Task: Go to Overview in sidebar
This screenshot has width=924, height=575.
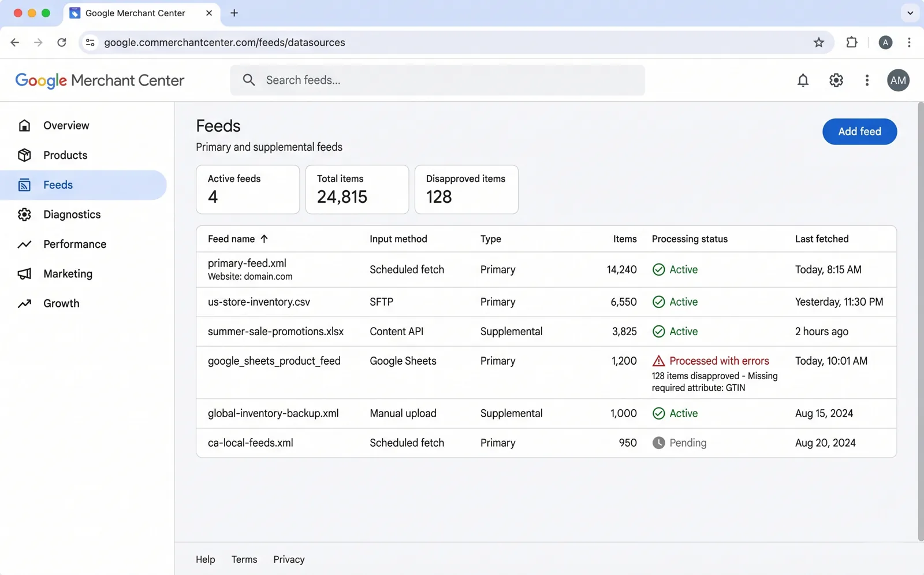Action: point(84,125)
